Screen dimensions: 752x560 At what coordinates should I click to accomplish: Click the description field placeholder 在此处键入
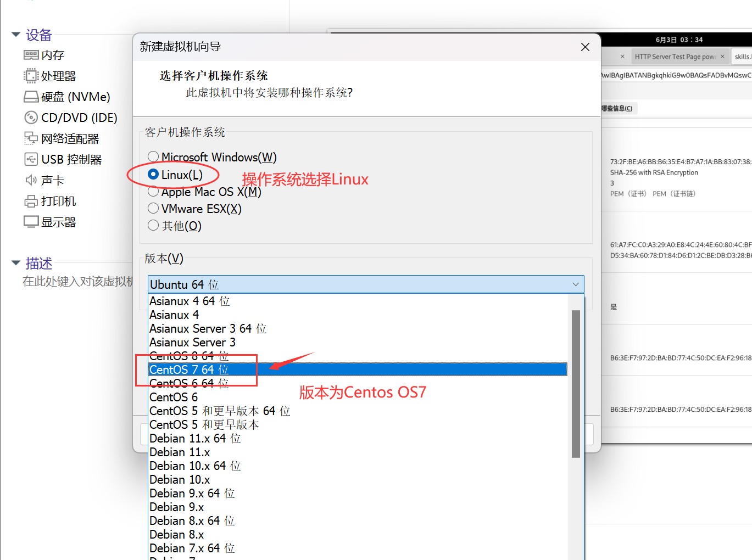click(x=78, y=281)
